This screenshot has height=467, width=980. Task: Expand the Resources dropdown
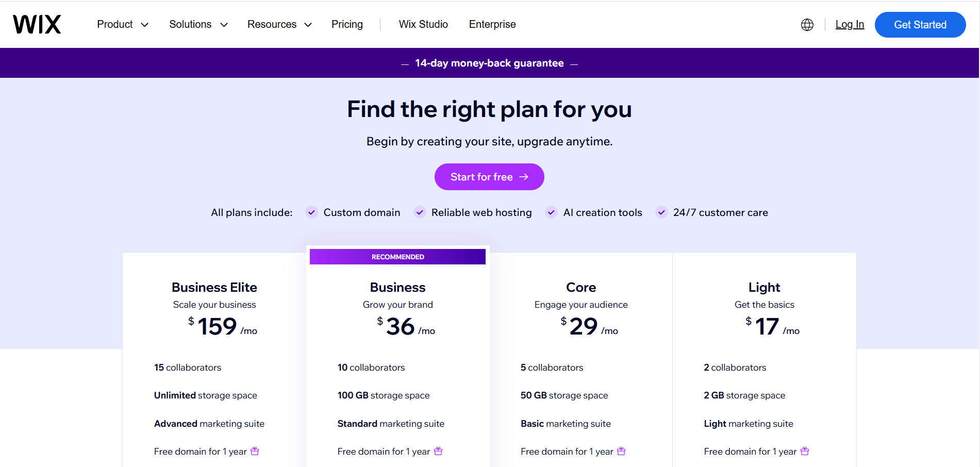tap(279, 24)
